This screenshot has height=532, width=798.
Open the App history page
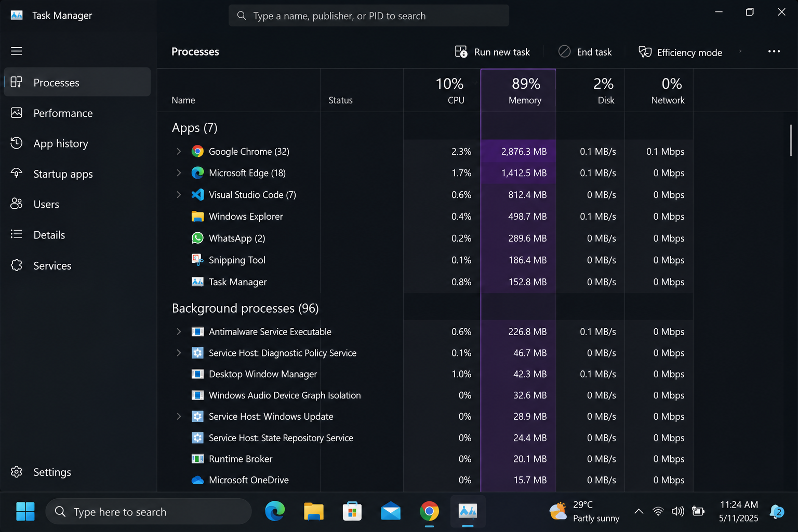[77, 143]
